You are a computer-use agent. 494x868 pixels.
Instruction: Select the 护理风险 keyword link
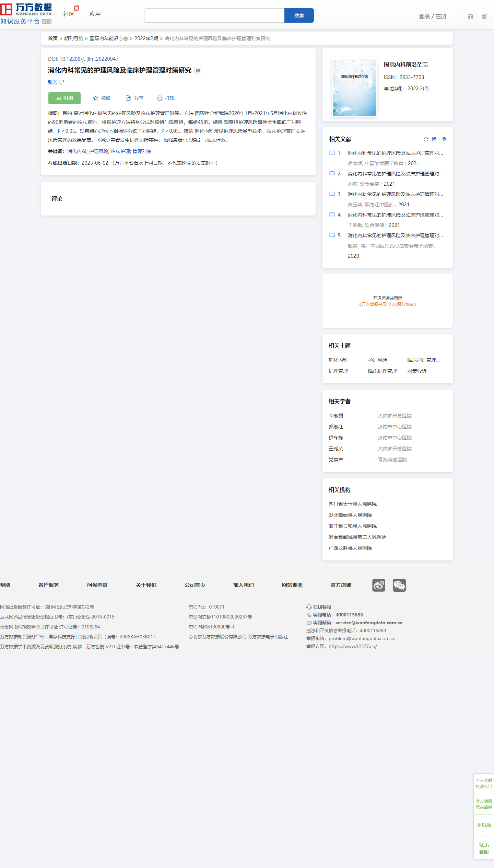pos(98,151)
